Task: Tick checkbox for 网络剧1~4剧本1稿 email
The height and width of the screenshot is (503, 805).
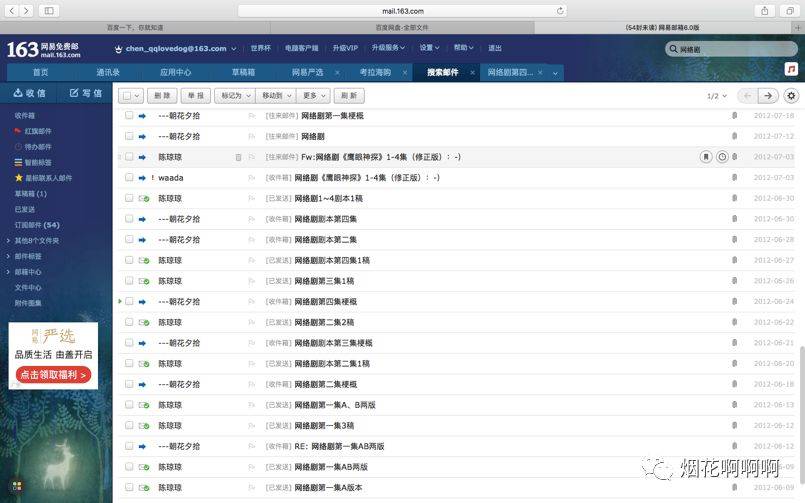Action: [129, 198]
